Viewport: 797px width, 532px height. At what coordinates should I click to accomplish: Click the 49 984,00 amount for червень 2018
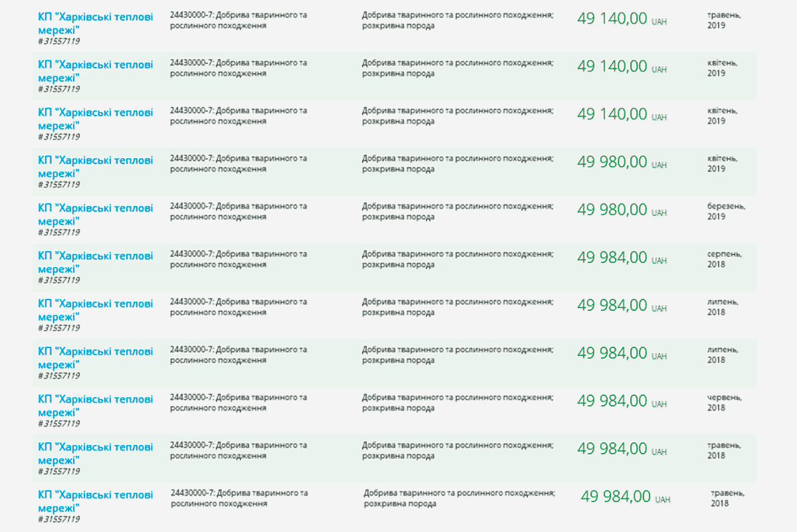pyautogui.click(x=612, y=401)
